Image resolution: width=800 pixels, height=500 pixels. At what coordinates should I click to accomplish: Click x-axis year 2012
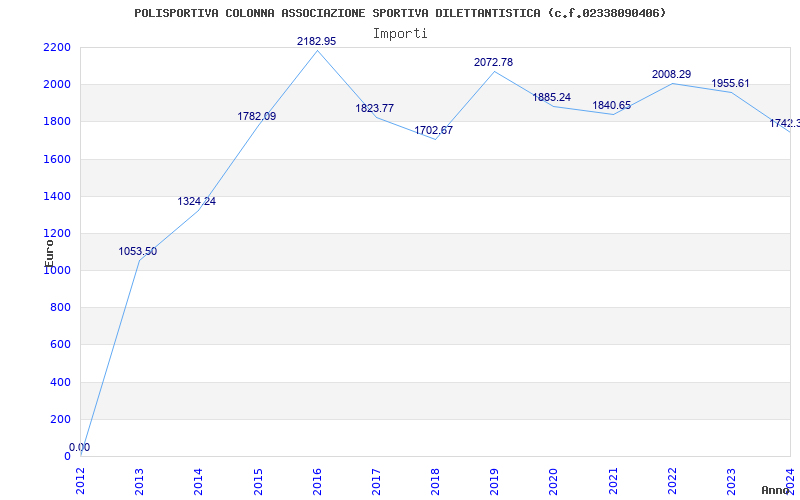pos(81,481)
